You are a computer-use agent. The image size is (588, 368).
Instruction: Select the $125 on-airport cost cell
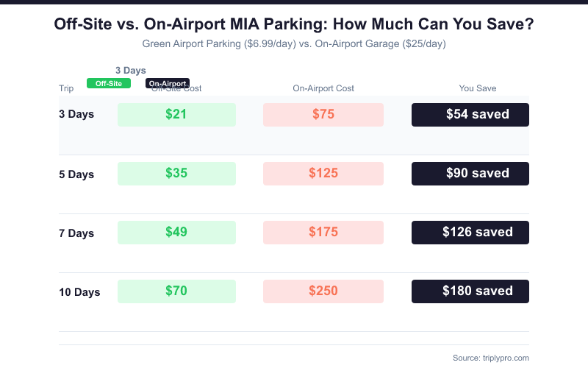point(323,174)
